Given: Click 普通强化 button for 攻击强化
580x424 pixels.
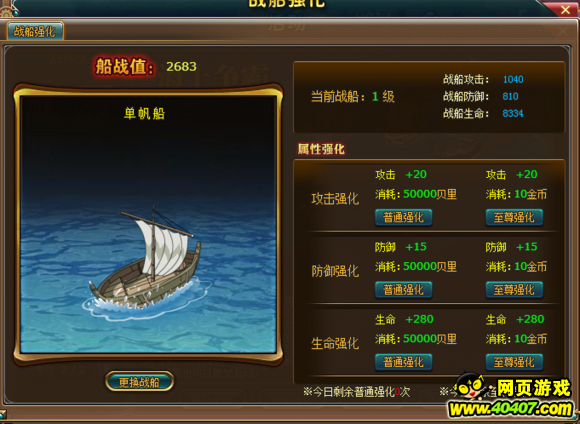Looking at the screenshot, I should click(x=403, y=217).
